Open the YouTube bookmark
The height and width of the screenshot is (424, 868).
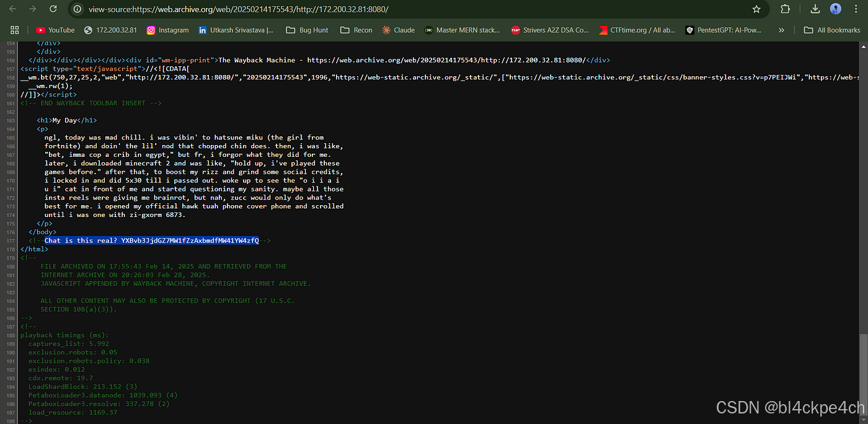[x=55, y=30]
